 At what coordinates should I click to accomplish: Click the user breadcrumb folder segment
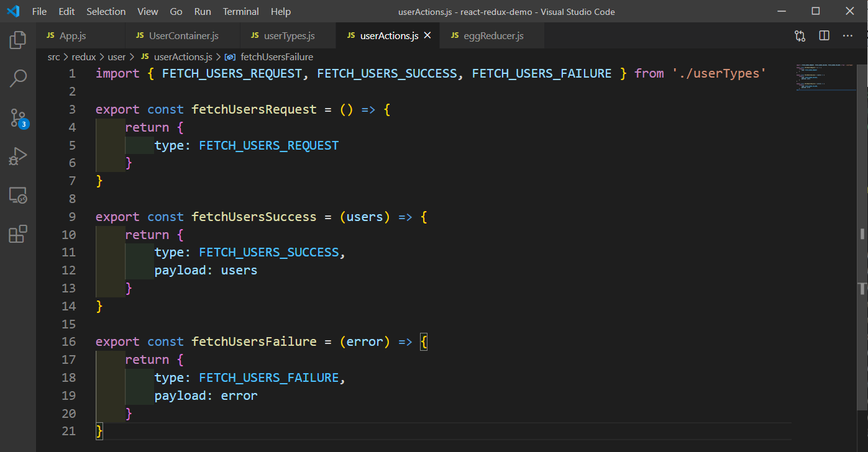[x=117, y=56]
